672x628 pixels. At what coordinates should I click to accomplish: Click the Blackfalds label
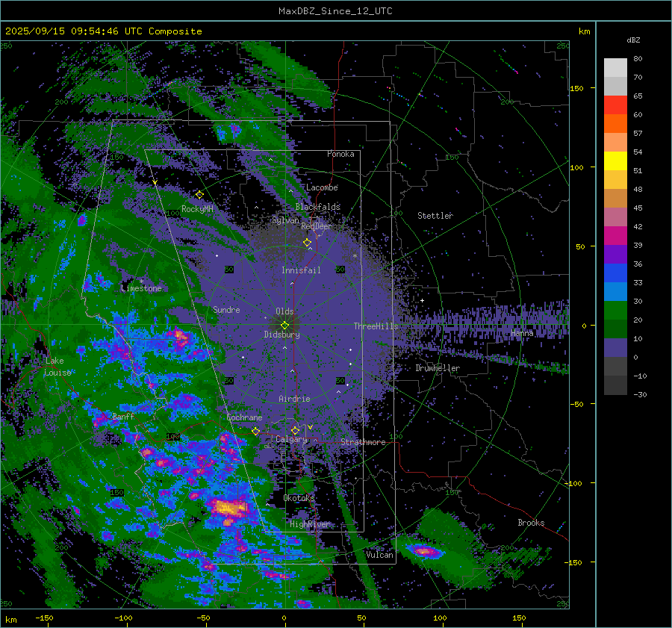317,207
